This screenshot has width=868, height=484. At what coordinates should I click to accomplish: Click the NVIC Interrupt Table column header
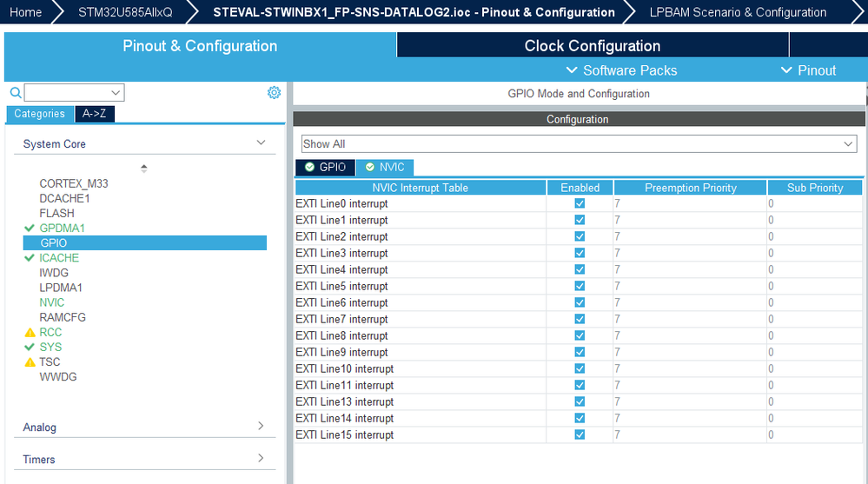tap(421, 188)
